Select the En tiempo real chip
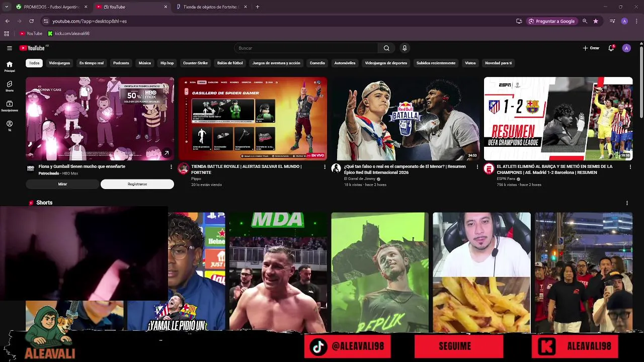This screenshot has height=362, width=644. [x=92, y=63]
